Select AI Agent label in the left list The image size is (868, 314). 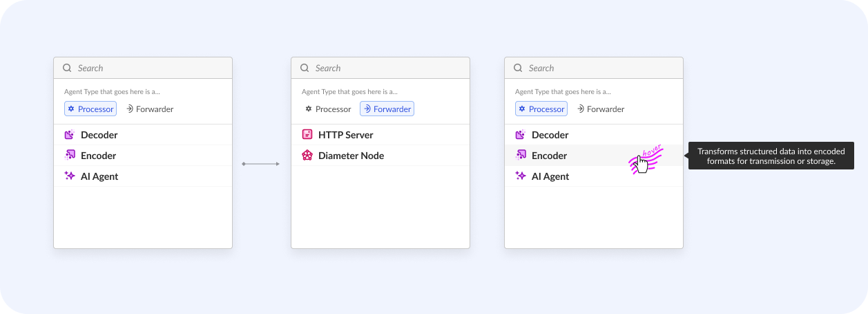coord(99,176)
